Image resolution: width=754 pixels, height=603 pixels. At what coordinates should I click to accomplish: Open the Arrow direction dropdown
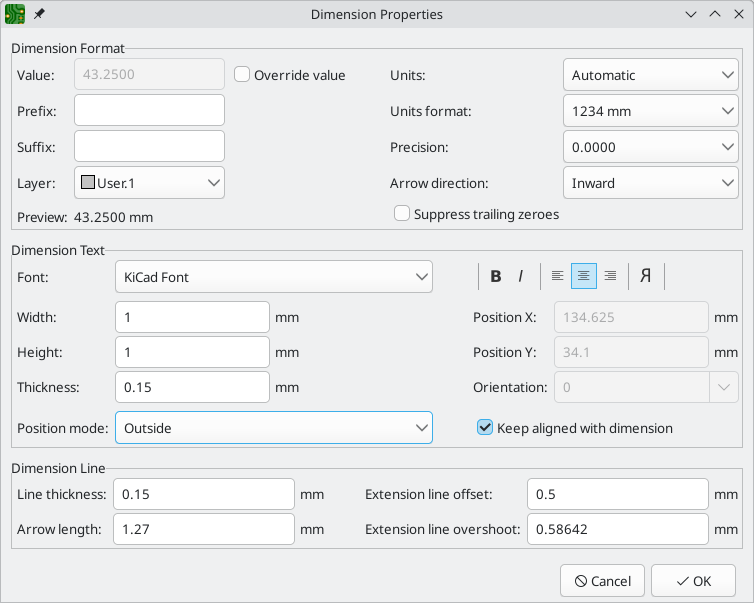[x=651, y=183]
